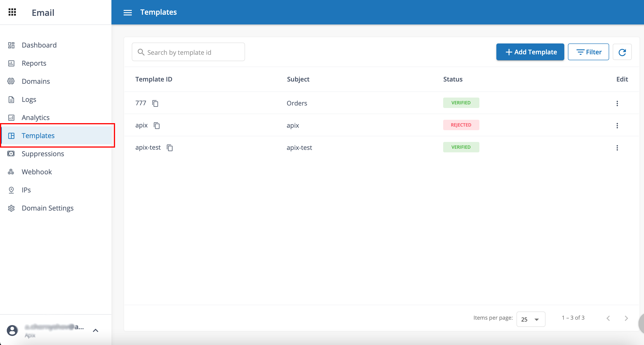This screenshot has height=345, width=644.
Task: Click the Domains sidebar icon
Action: pyautogui.click(x=12, y=81)
